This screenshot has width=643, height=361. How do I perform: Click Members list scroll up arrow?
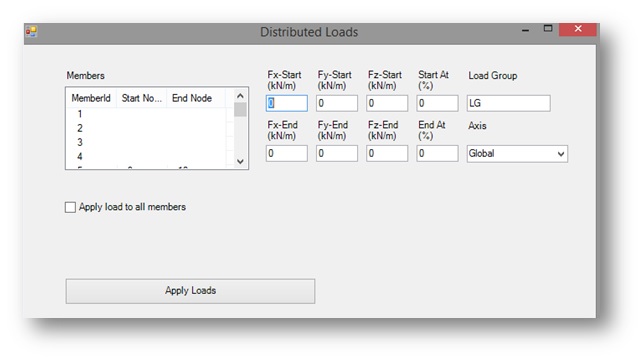click(x=240, y=96)
